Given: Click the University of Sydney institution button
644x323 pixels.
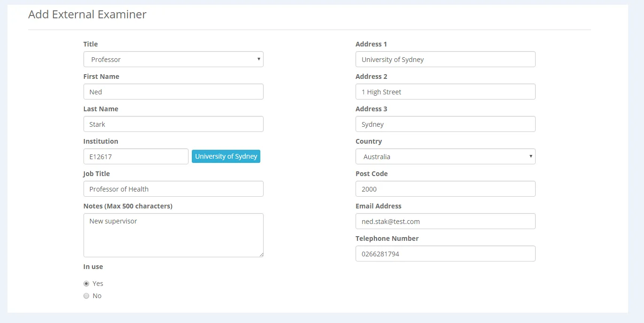Looking at the screenshot, I should [x=226, y=156].
